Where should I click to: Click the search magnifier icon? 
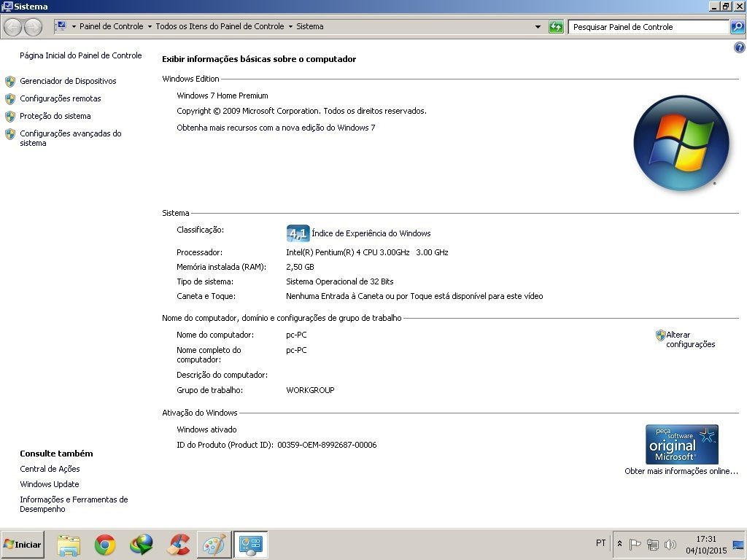[x=737, y=27]
